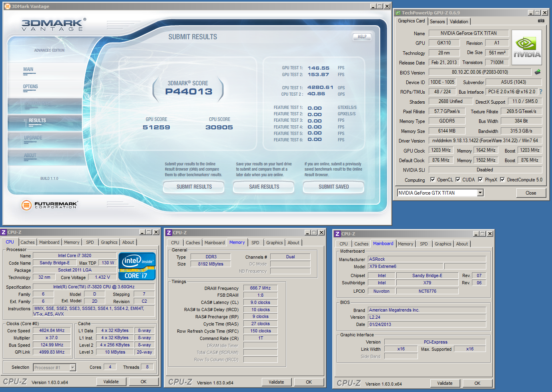This screenshot has height=392, width=552.
Task: Toggle the OpenCL checkbox
Action: [x=432, y=179]
